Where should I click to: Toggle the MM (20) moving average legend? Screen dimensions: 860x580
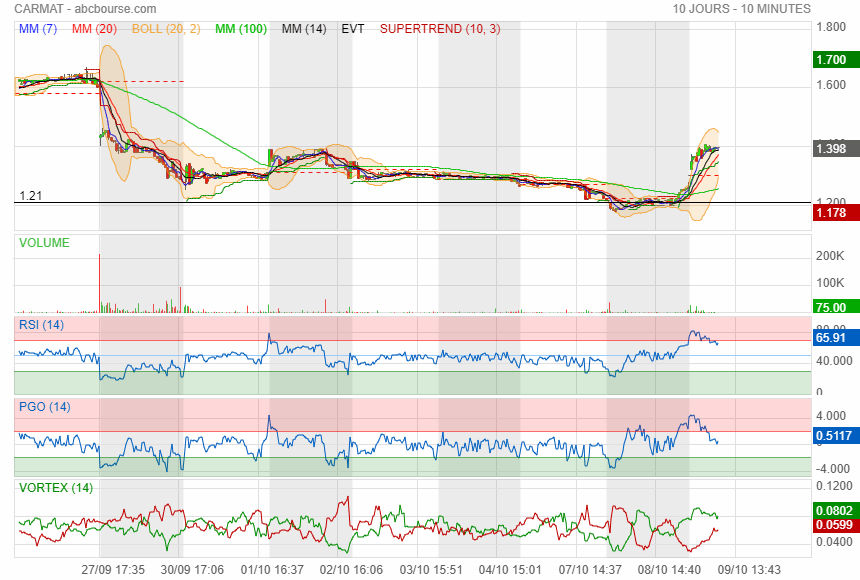pos(94,29)
